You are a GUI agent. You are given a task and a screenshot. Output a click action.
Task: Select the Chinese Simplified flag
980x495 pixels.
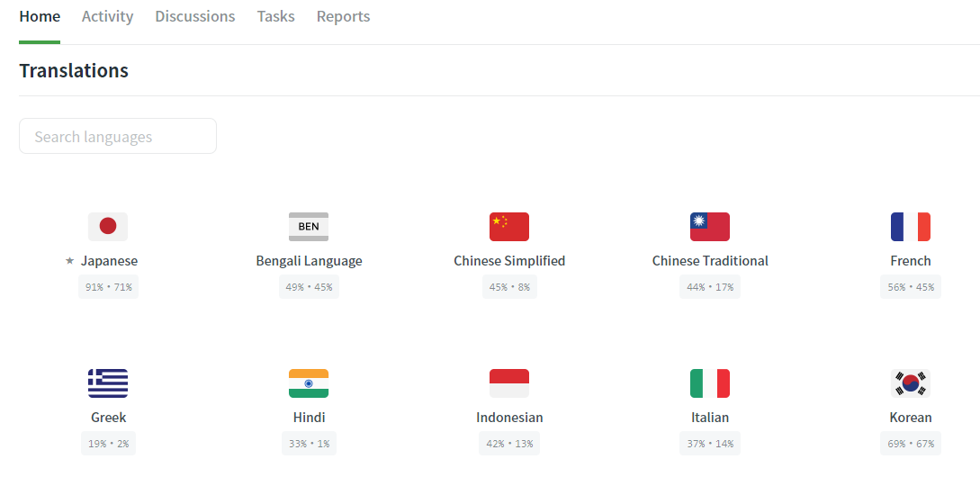click(x=509, y=226)
